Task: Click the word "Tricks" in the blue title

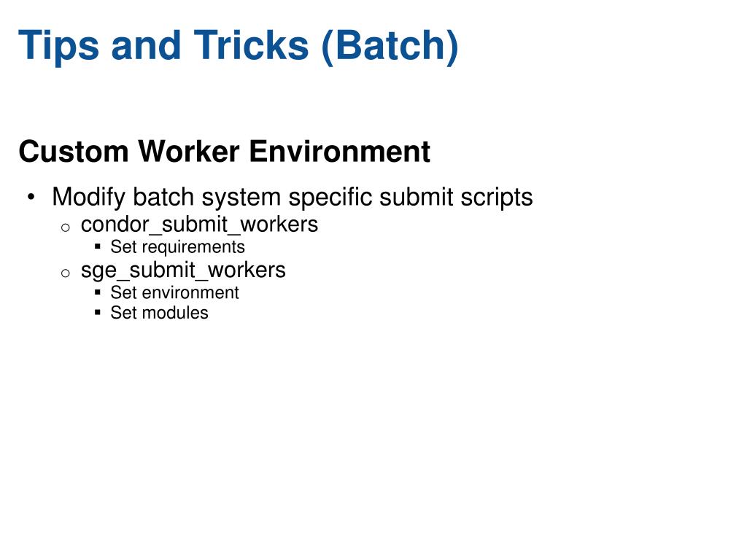Action: 251,44
